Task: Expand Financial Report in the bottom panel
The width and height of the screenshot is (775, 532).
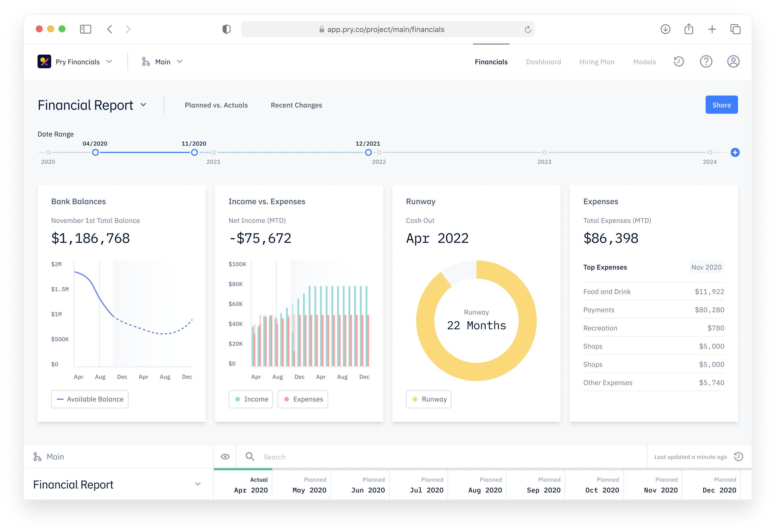Action: click(198, 484)
